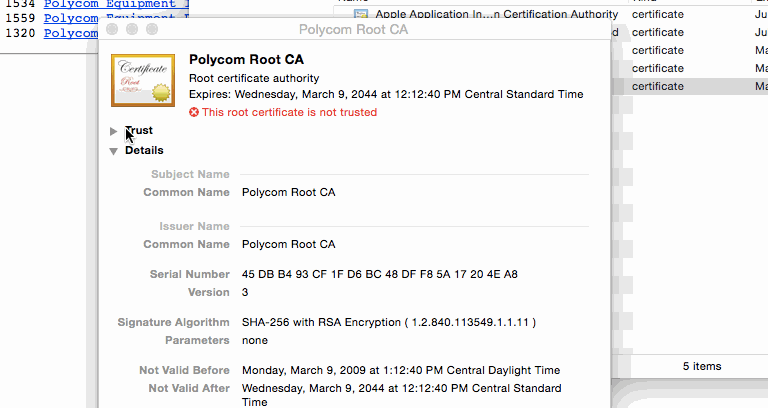Screen dimensions: 768x408
Task: Close the Polycom Root CA window
Action: (112, 29)
